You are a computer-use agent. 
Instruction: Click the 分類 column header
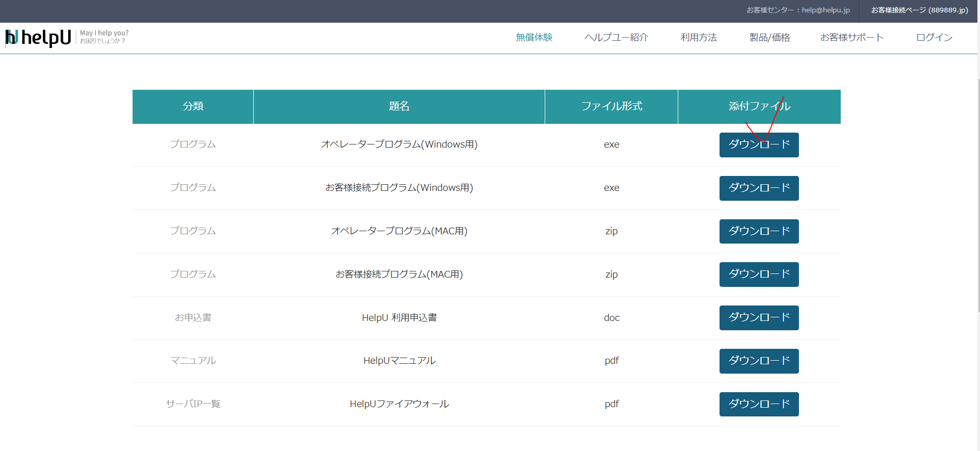pyautogui.click(x=193, y=106)
